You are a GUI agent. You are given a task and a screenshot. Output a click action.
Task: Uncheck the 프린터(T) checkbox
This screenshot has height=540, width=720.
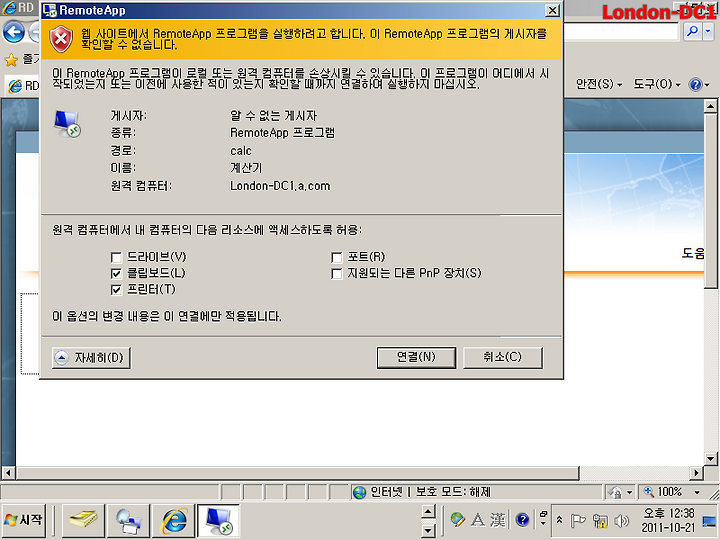[x=116, y=290]
